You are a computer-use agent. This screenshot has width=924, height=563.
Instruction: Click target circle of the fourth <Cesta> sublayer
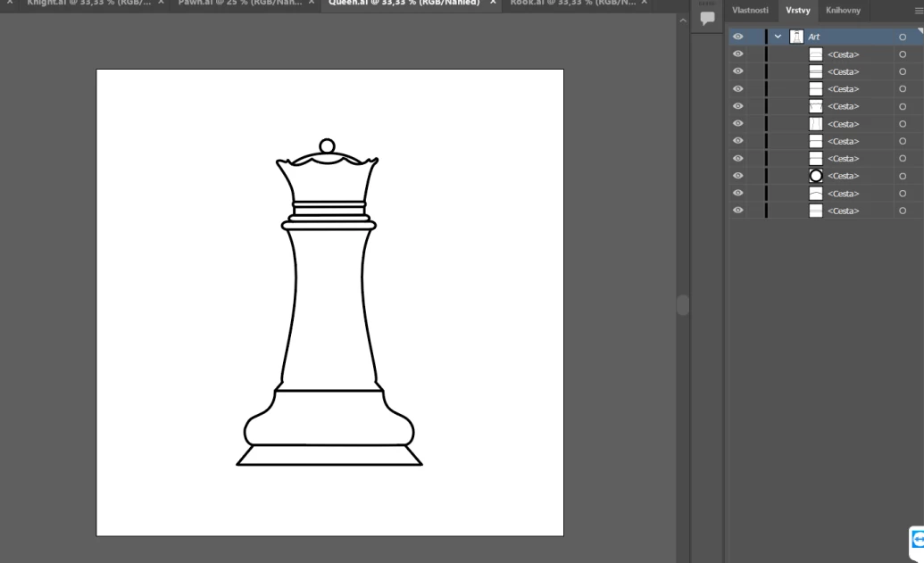[903, 106]
